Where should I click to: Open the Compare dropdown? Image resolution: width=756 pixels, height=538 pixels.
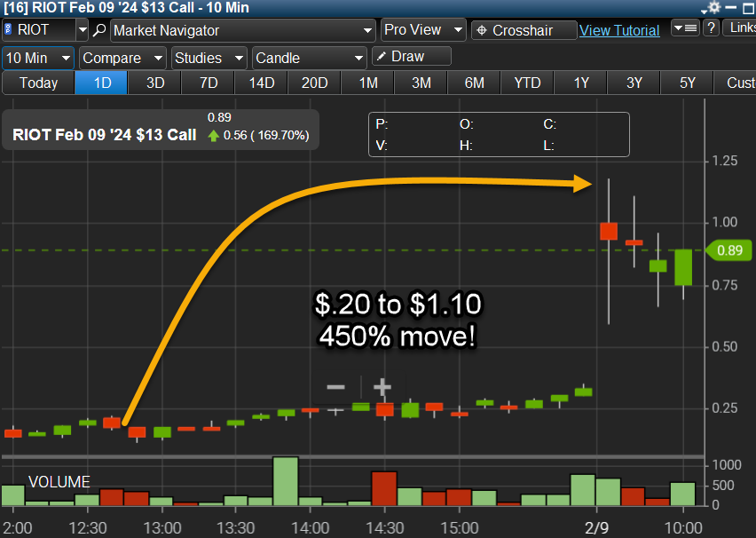[x=123, y=59]
